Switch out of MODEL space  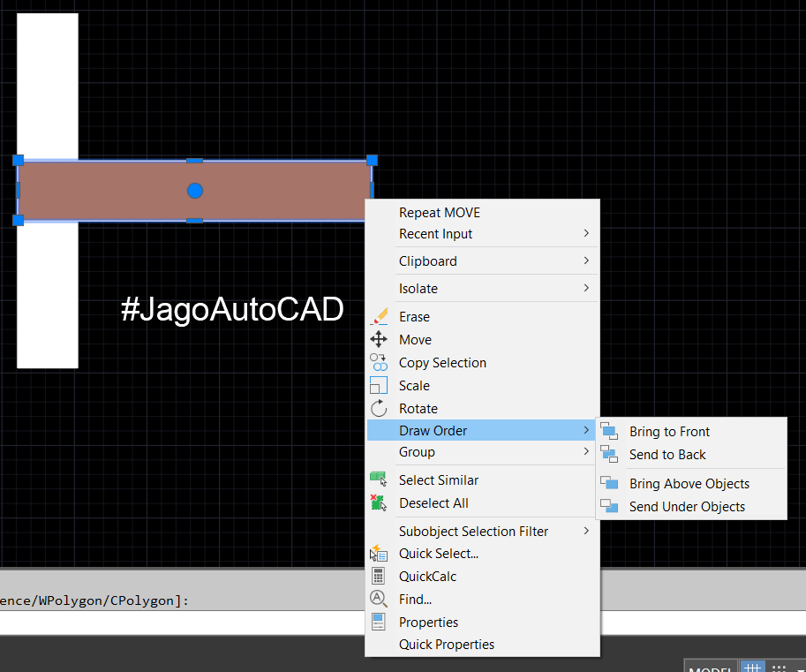710,667
